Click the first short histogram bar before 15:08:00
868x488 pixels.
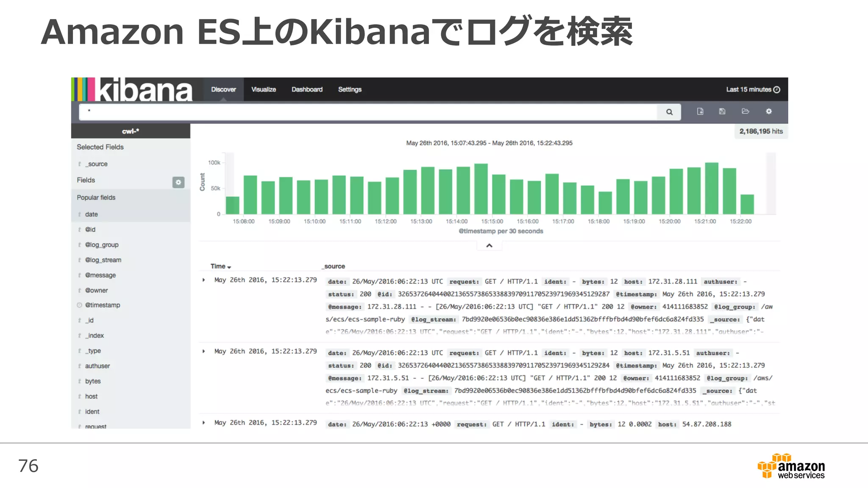tap(233, 205)
